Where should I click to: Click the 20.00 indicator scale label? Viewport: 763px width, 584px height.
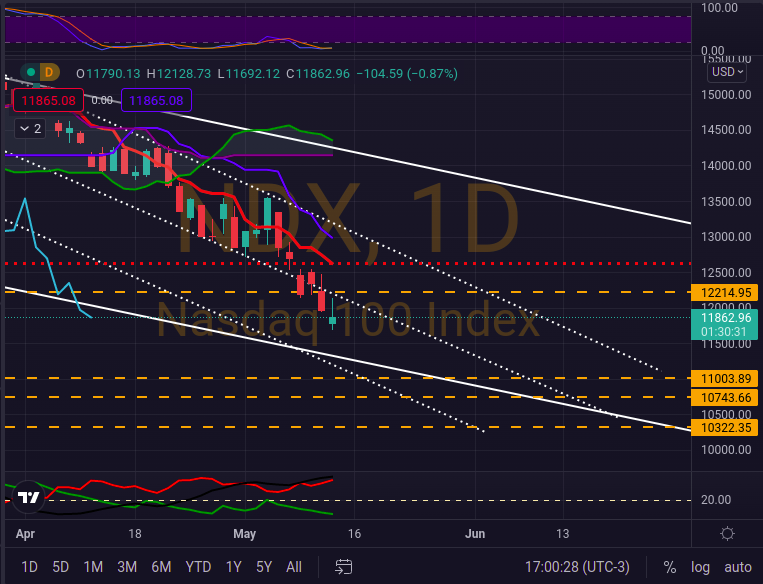[x=716, y=500]
